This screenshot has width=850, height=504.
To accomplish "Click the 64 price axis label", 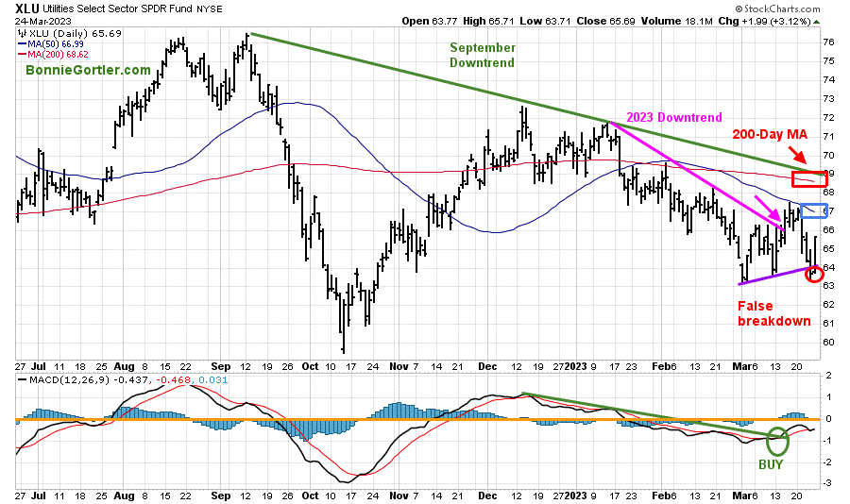I will pyautogui.click(x=828, y=267).
